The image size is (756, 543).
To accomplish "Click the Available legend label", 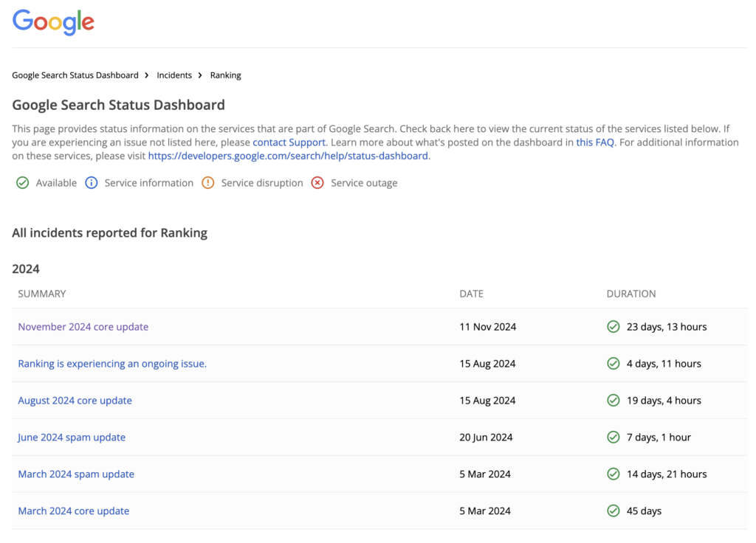I will click(56, 183).
